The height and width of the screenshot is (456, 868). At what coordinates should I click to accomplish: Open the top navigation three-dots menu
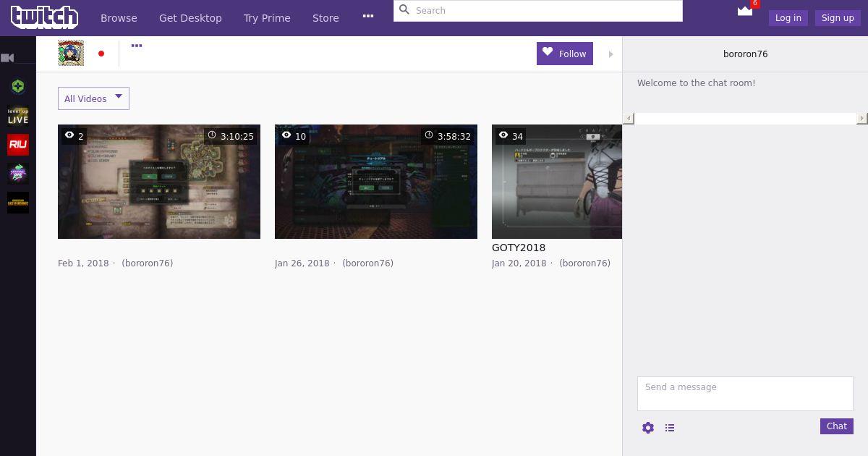tap(368, 16)
